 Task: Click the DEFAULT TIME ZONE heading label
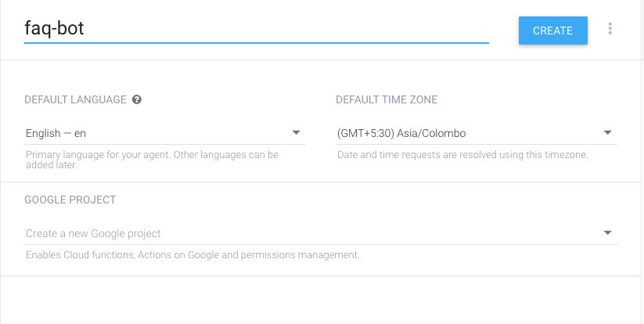click(387, 100)
